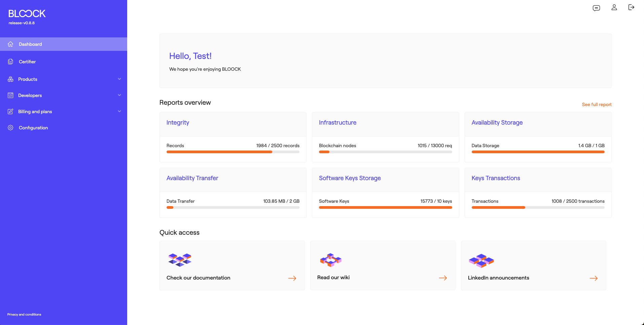
Task: Expand the Developers menu chevron
Action: coord(119,95)
